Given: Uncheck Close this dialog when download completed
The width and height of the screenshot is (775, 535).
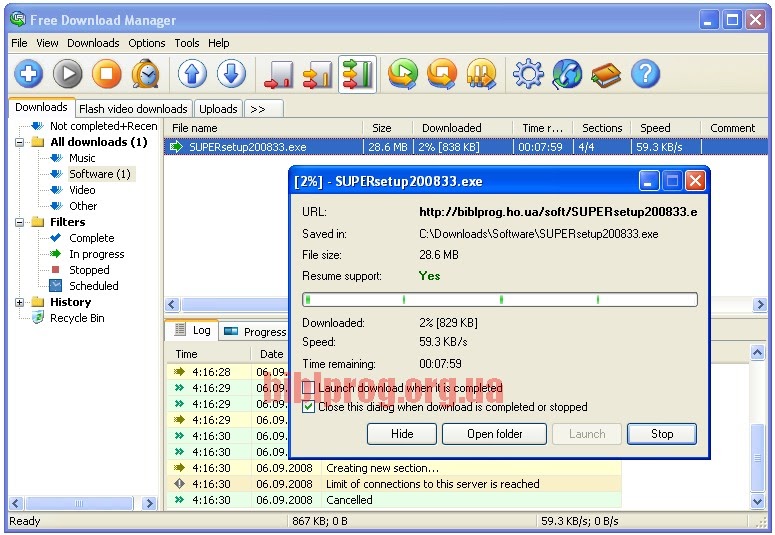Looking at the screenshot, I should click(x=308, y=407).
